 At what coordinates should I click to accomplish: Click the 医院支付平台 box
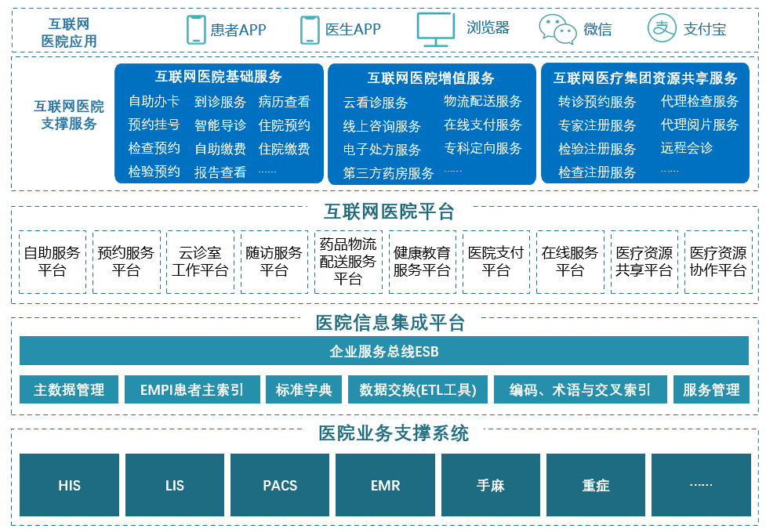point(496,262)
